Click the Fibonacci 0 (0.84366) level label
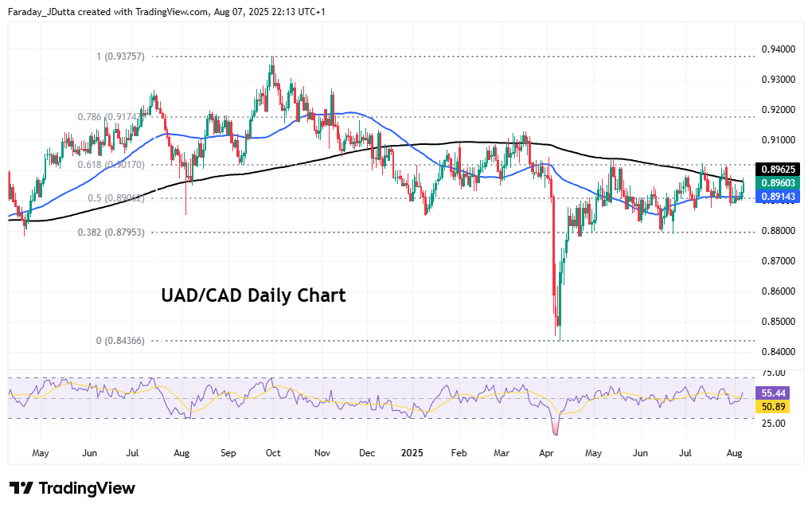The image size is (812, 512). (x=120, y=341)
